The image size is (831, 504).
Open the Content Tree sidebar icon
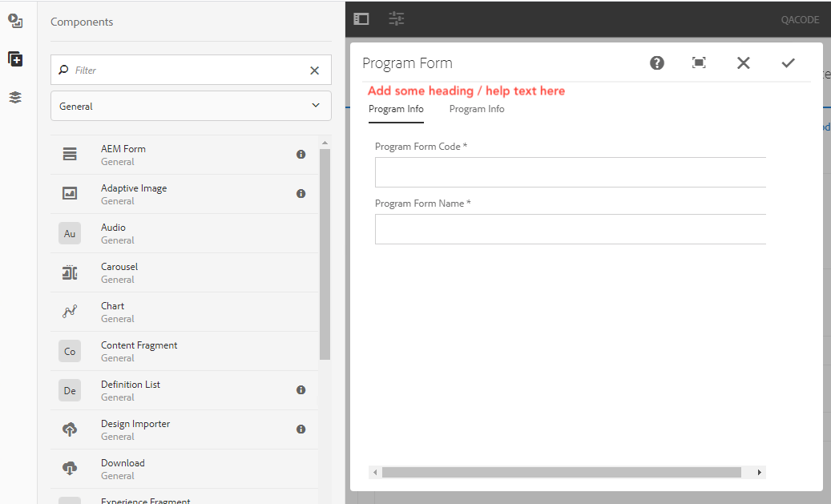coord(15,97)
